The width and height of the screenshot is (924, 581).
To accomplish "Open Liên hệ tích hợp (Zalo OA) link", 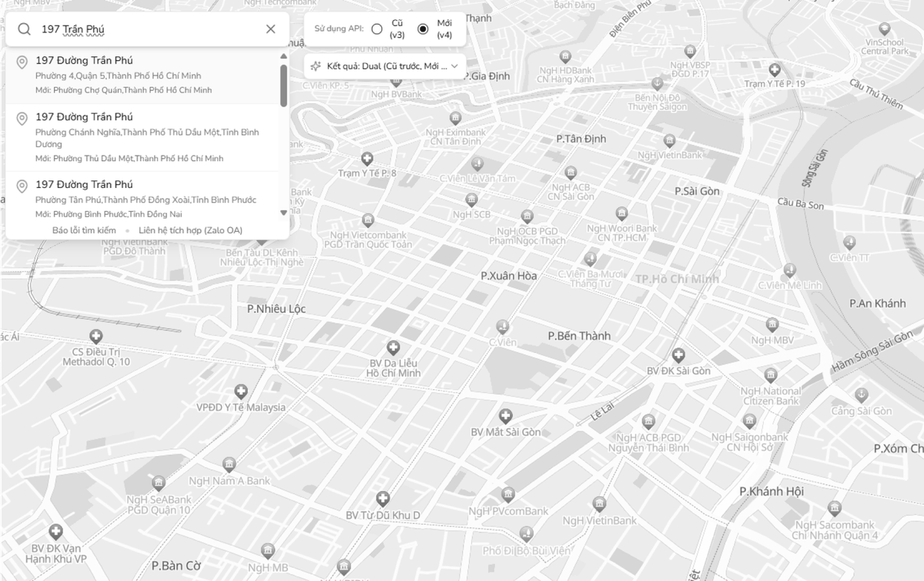I will pyautogui.click(x=191, y=230).
